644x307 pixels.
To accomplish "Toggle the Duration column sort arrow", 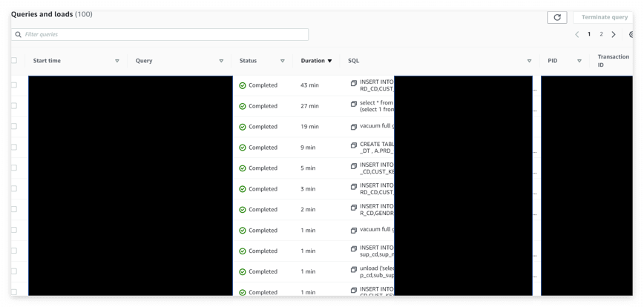I will (x=329, y=61).
